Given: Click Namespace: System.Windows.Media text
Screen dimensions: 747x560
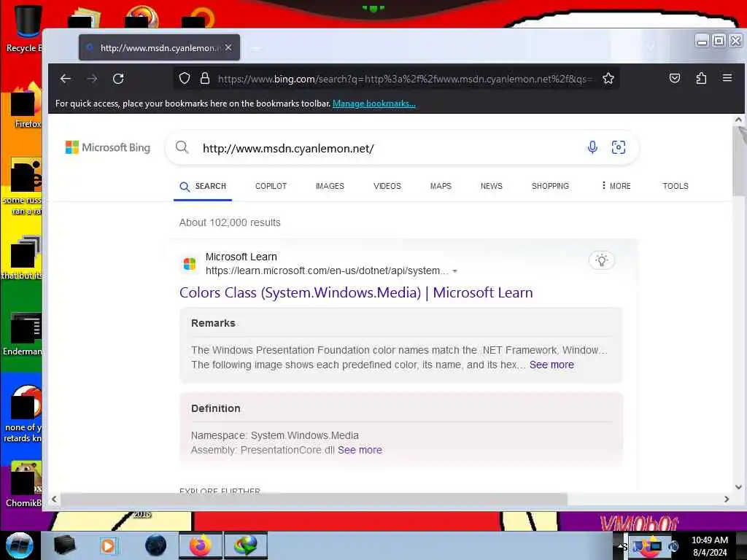Looking at the screenshot, I should click(275, 435).
